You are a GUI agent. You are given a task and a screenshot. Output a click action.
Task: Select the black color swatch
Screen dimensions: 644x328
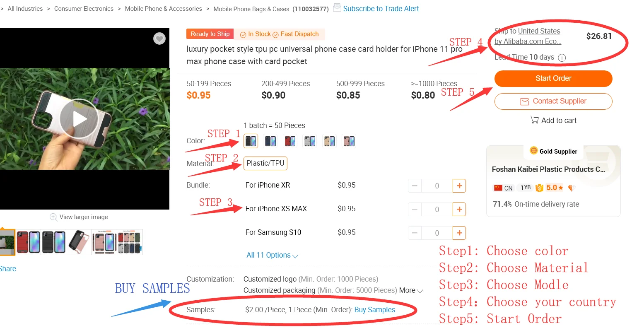[251, 141]
